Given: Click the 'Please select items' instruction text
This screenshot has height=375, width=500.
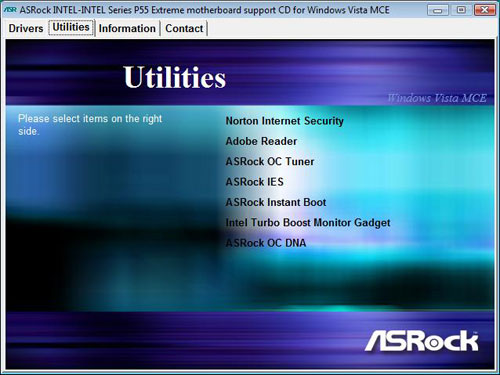Looking at the screenshot, I should point(90,125).
